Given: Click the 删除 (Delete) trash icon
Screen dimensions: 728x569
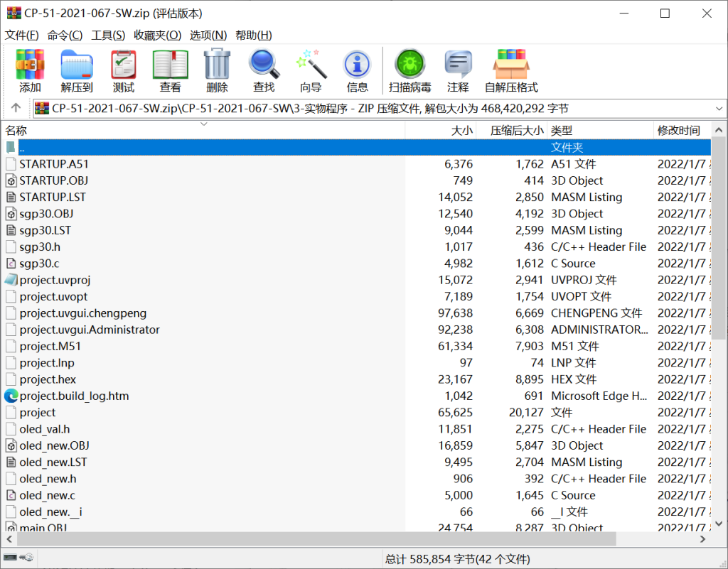Looking at the screenshot, I should tap(217, 71).
